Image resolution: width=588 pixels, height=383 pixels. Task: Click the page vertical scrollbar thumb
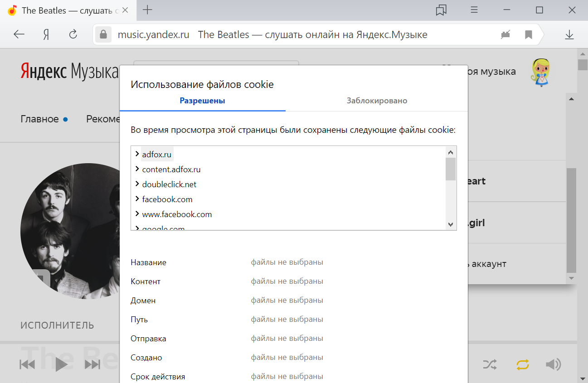tap(583, 64)
